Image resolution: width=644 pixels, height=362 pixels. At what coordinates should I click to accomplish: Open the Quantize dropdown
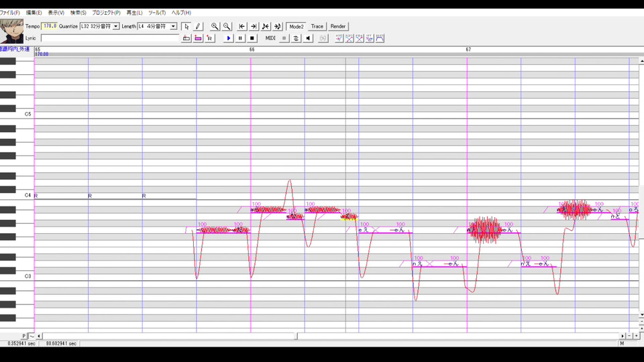(x=116, y=26)
